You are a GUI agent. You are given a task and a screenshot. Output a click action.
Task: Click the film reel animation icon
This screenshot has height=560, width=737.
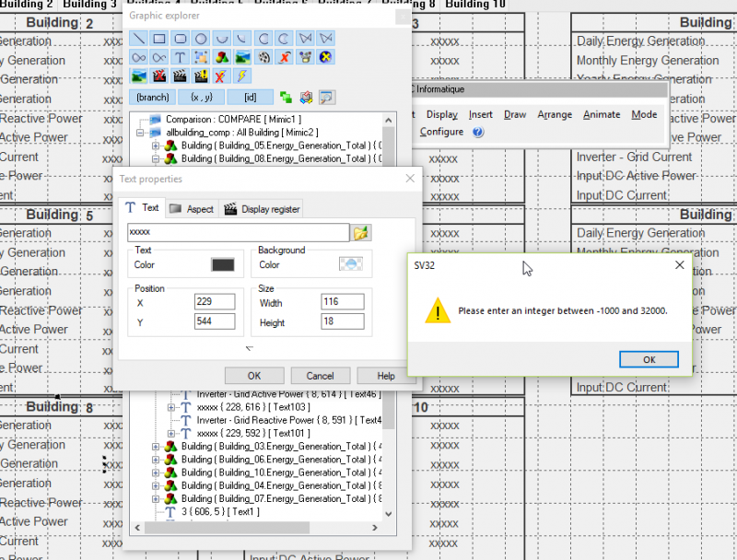click(x=264, y=57)
